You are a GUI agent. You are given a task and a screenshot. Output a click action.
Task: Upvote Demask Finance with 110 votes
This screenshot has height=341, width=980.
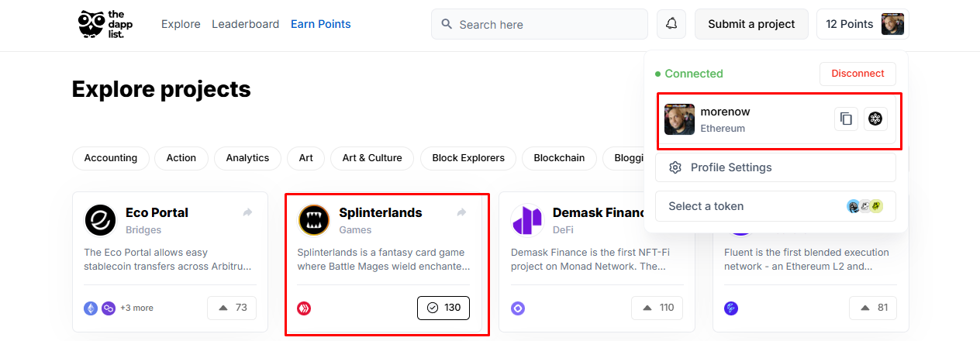tap(657, 308)
